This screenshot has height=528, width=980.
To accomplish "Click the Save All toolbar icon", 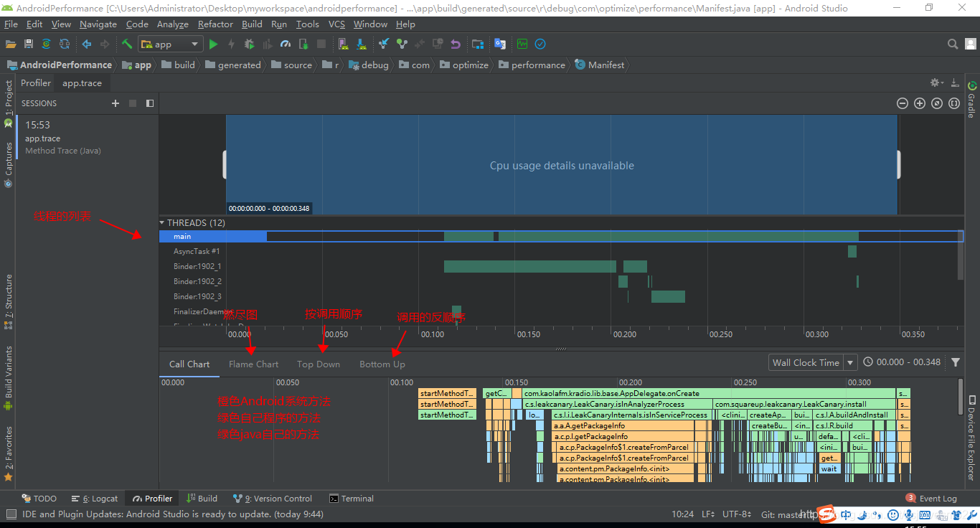I will 29,44.
